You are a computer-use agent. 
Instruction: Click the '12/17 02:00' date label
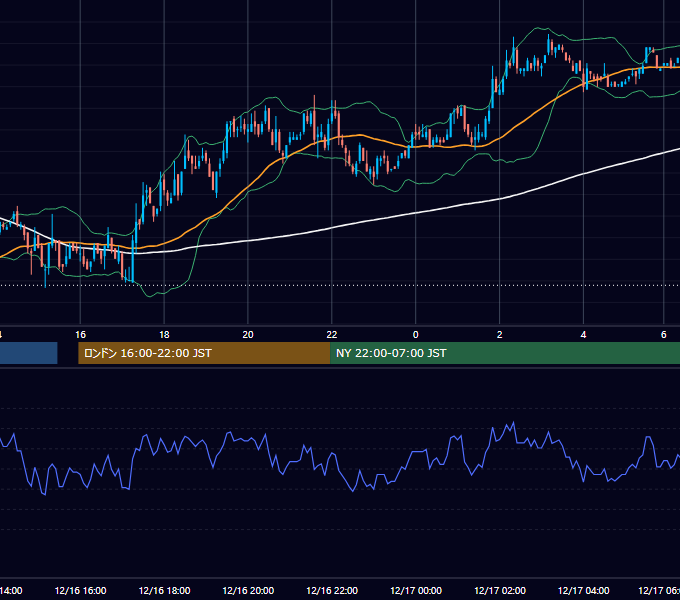[500, 590]
